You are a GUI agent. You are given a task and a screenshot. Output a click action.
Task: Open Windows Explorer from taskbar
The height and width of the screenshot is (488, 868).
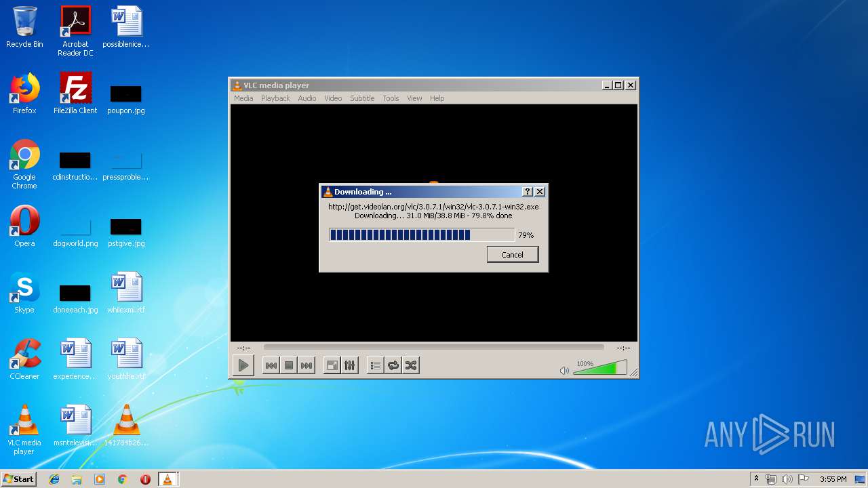(77, 479)
